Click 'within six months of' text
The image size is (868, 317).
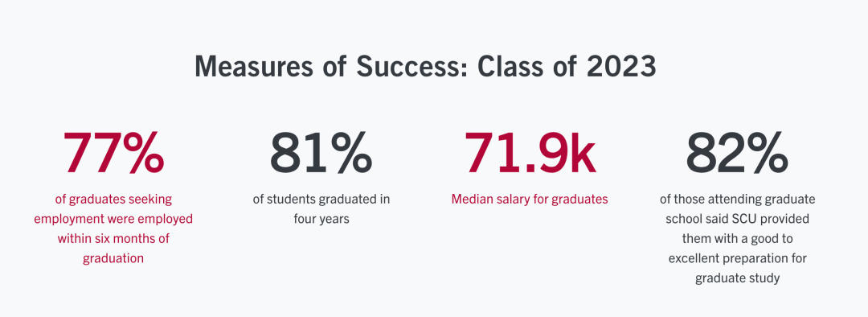click(x=113, y=239)
